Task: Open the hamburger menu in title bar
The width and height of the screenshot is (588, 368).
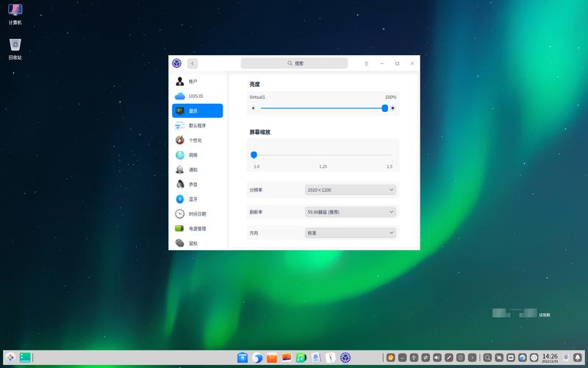Action: (366, 64)
